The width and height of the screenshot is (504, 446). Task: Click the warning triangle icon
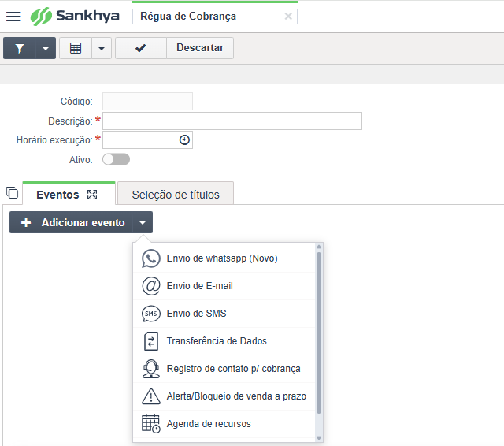tap(150, 396)
